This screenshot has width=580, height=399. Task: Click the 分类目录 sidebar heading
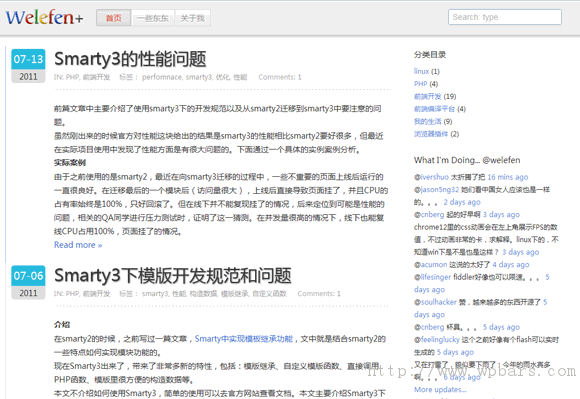(430, 55)
